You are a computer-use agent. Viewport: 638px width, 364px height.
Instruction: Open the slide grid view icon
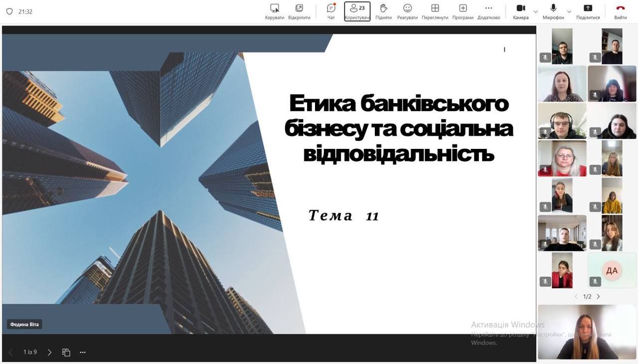[x=66, y=352]
